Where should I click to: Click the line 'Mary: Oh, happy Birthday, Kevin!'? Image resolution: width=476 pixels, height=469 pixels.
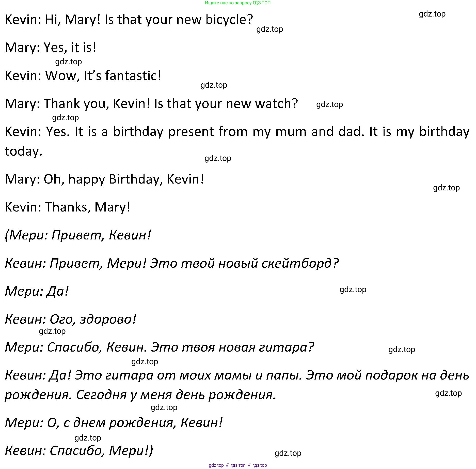(x=104, y=179)
